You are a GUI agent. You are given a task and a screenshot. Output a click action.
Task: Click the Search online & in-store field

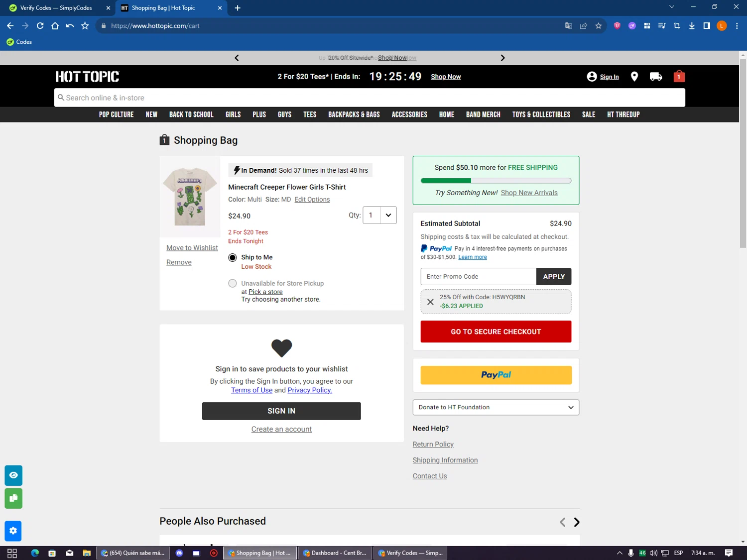(x=370, y=98)
